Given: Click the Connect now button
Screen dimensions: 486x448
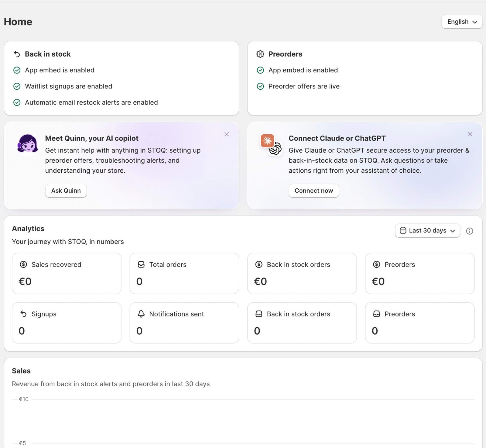Looking at the screenshot, I should pyautogui.click(x=314, y=191).
